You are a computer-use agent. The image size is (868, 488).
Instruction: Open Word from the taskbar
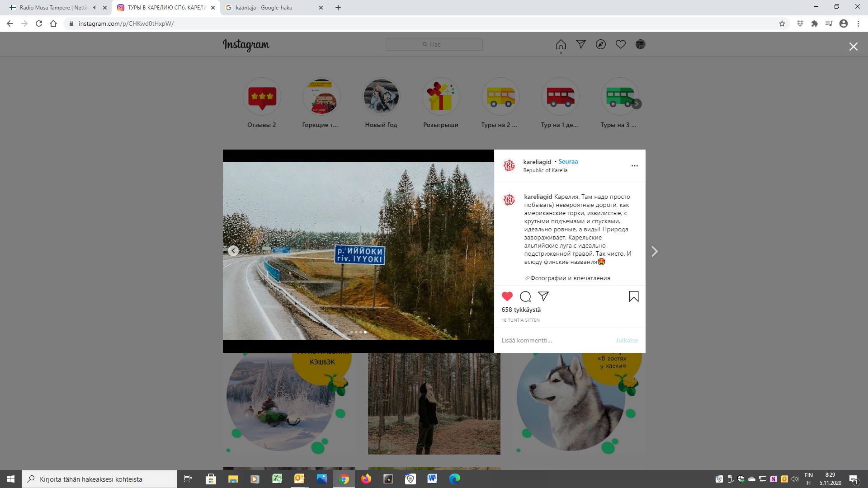[432, 479]
